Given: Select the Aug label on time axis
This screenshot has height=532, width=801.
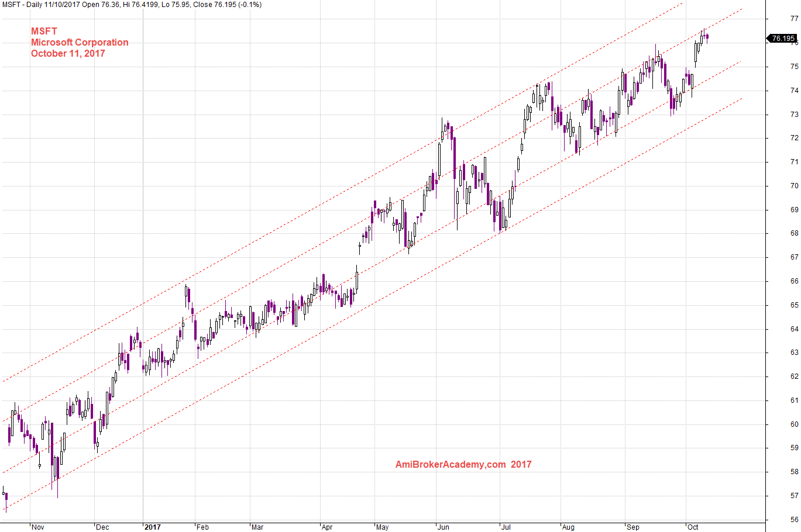Looking at the screenshot, I should [568, 527].
